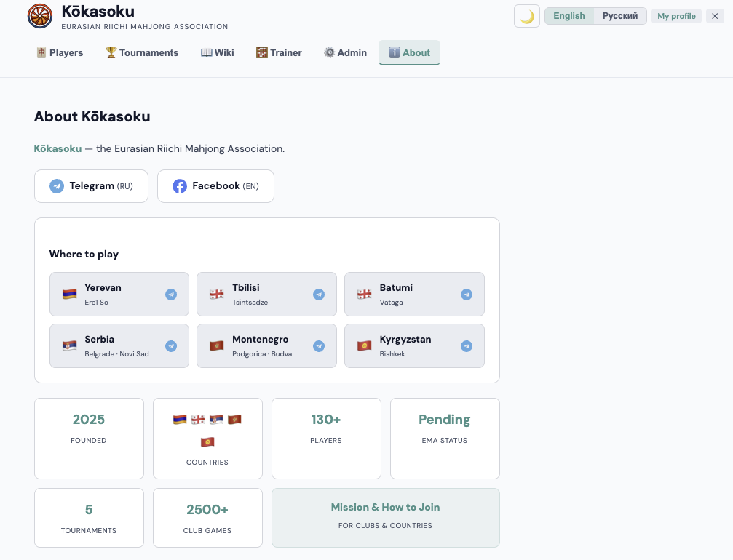Click Telegram icon in Kyrgyzstan card
This screenshot has height=560, width=733.
coord(467,346)
